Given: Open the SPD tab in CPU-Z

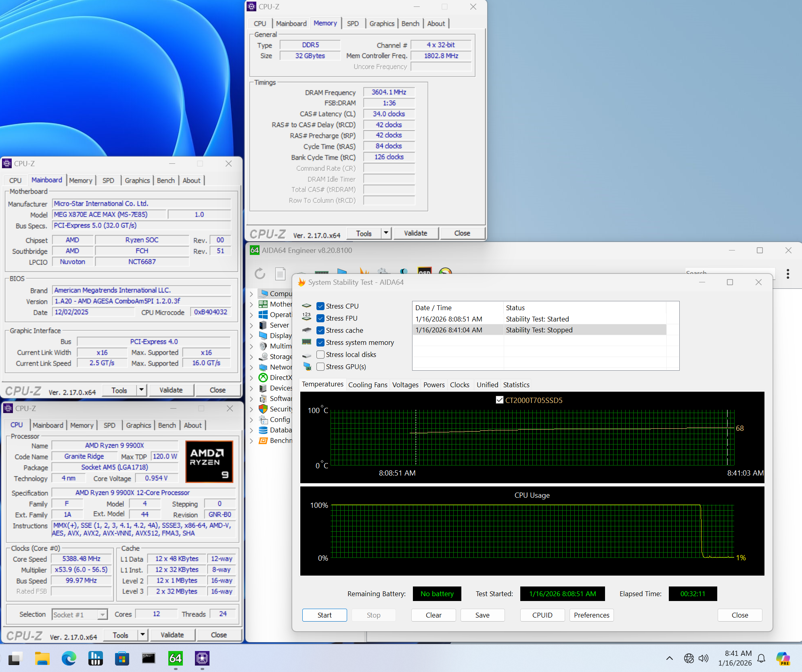Looking at the screenshot, I should click(x=353, y=23).
